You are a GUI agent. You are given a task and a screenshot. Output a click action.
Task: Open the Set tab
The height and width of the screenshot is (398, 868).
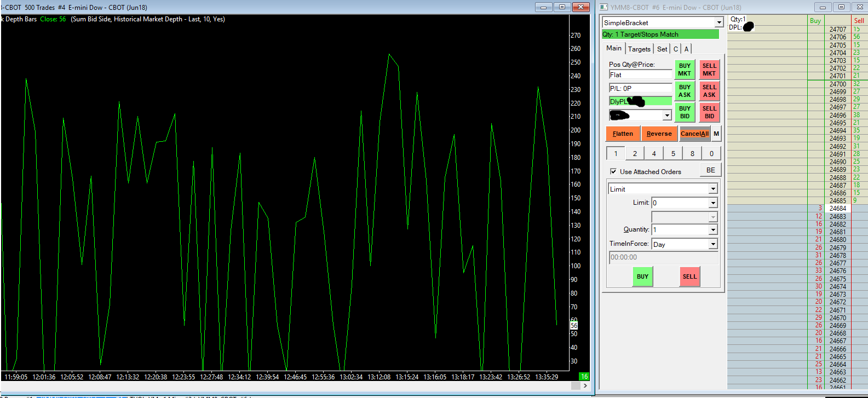point(662,49)
